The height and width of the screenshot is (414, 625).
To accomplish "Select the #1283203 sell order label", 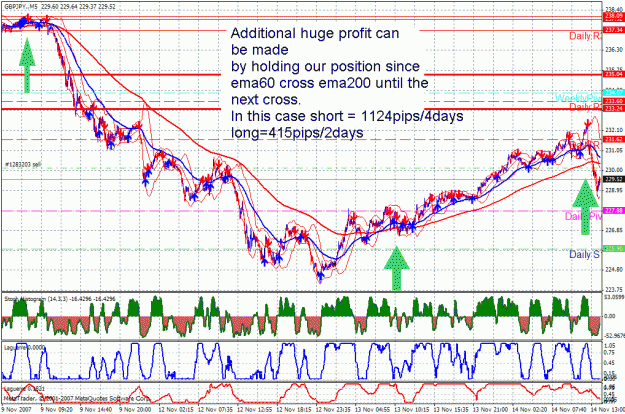I will 24,164.
